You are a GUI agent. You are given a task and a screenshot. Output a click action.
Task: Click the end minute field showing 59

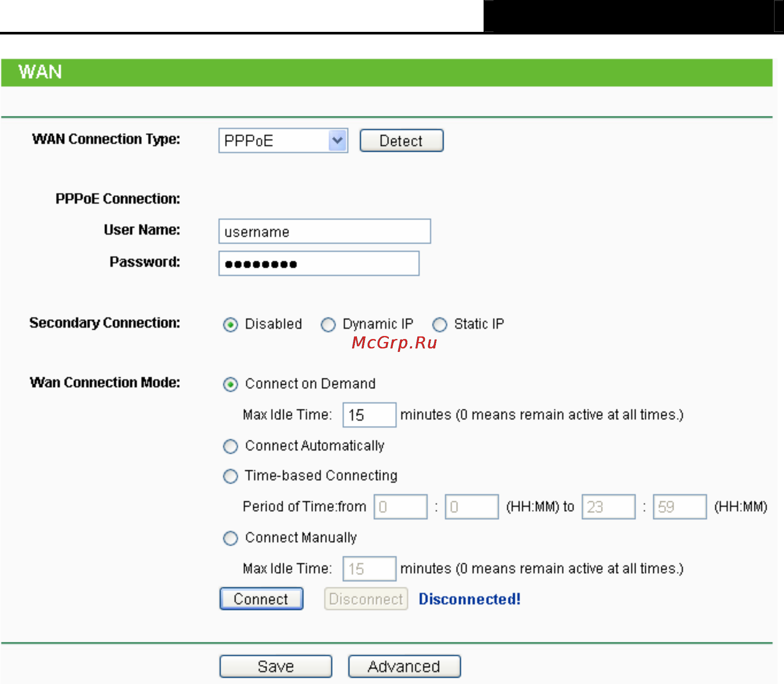point(680,507)
